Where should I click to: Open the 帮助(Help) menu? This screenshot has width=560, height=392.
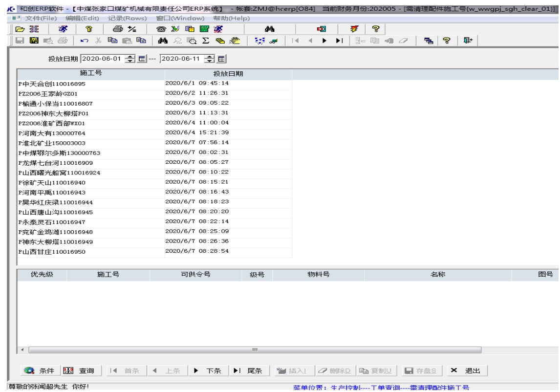pyautogui.click(x=232, y=18)
